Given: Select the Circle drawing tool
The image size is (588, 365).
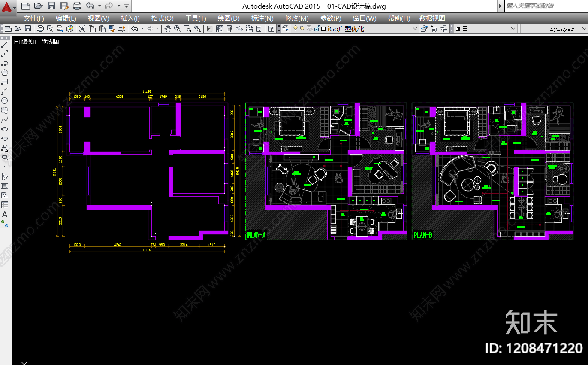Looking at the screenshot, I should tap(5, 101).
